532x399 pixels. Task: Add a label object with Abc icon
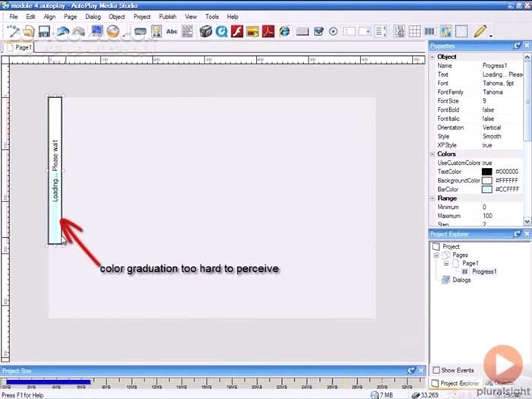tap(171, 31)
